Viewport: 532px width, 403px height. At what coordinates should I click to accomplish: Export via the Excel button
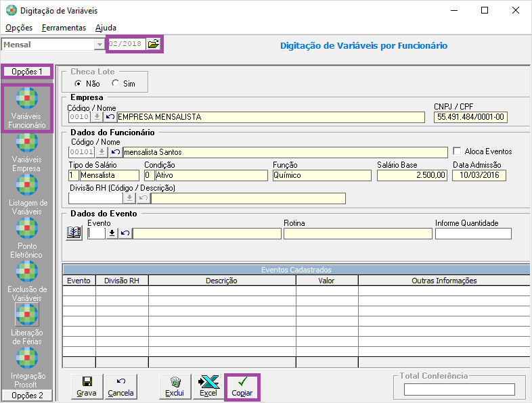[x=208, y=386]
